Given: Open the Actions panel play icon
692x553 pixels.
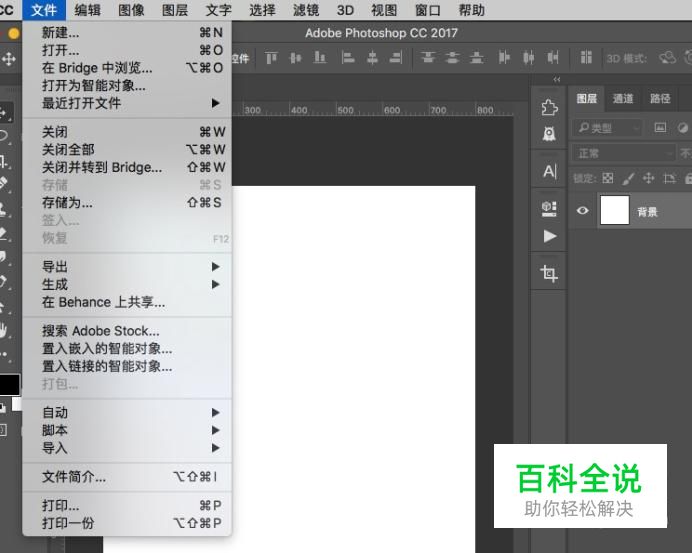Looking at the screenshot, I should pyautogui.click(x=549, y=236).
